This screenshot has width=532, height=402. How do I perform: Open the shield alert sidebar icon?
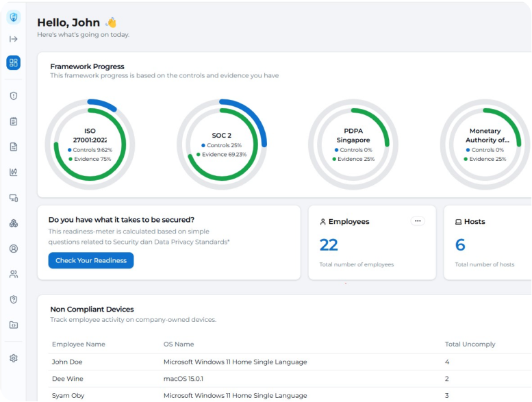pos(14,96)
